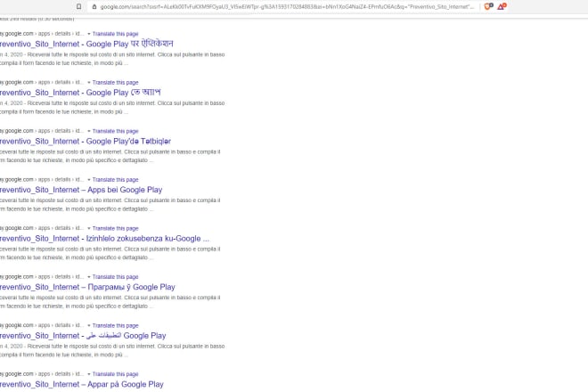Click the URL breadcrumb above Праграмы ў Google Play
The height and width of the screenshot is (392, 588).
pyautogui.click(x=42, y=277)
